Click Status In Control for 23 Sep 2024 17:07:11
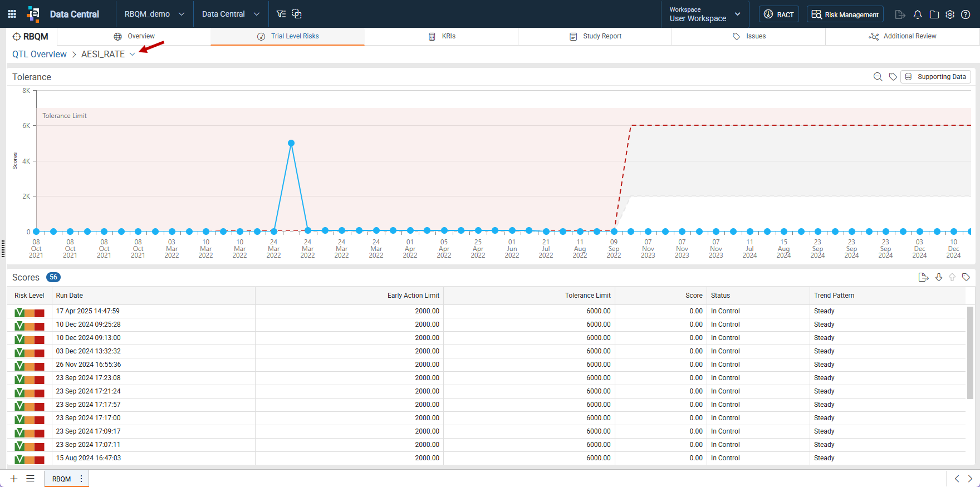The height and width of the screenshot is (487, 980). pos(725,445)
